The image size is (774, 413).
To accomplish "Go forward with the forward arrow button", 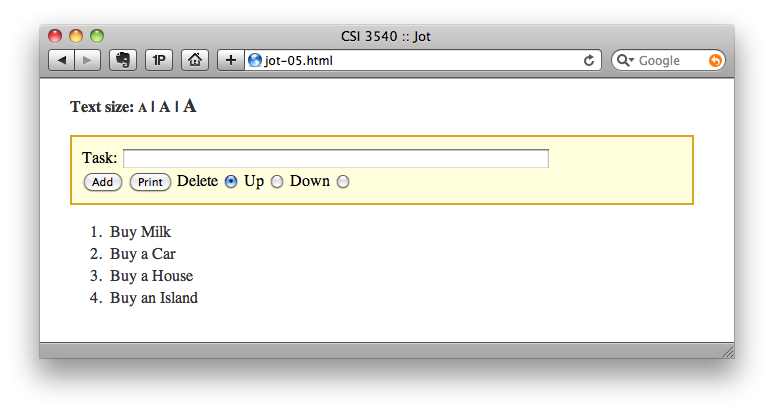I will point(87,60).
